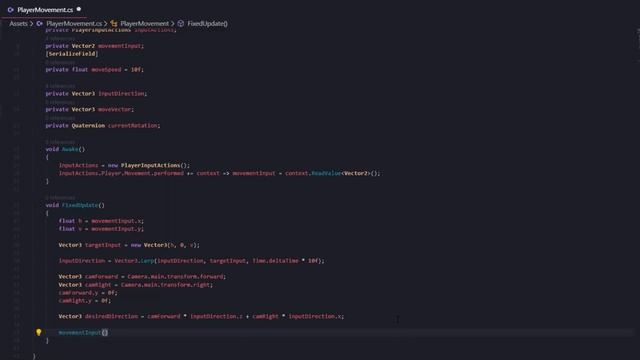Click ReadValue<Vector2>() in the Awake method
Image resolution: width=640 pixels, height=360 pixels.
tap(346, 173)
